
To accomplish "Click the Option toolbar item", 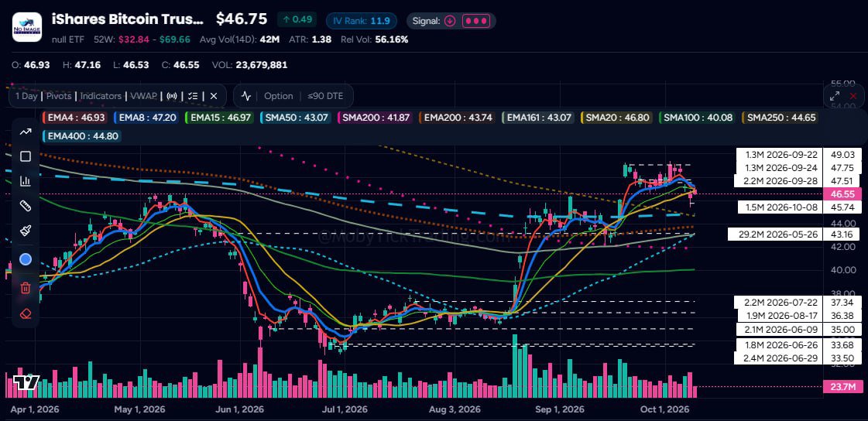I will (279, 96).
